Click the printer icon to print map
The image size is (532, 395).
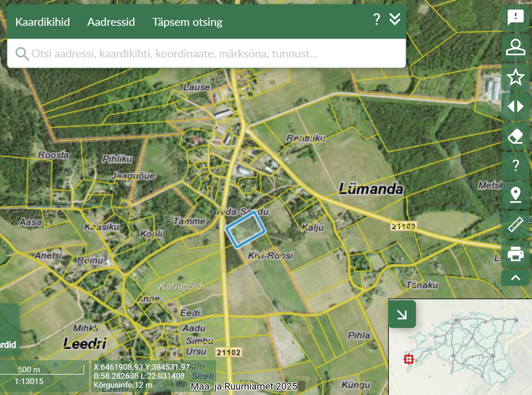coord(515,254)
